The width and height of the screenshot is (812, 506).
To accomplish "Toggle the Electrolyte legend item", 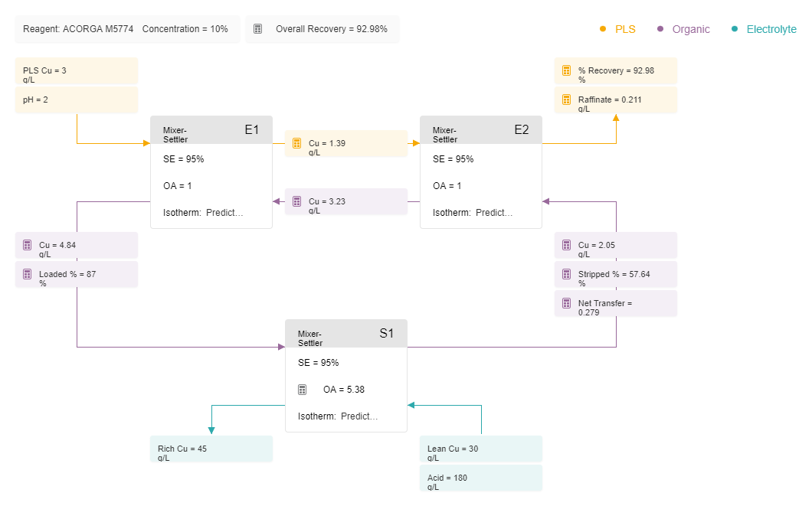I will (x=764, y=29).
